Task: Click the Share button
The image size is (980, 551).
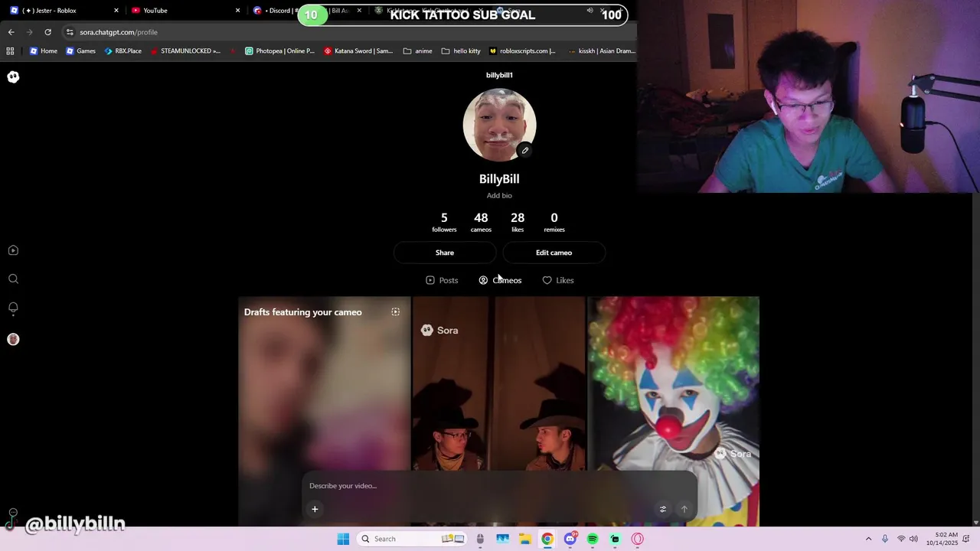Action: coord(445,253)
